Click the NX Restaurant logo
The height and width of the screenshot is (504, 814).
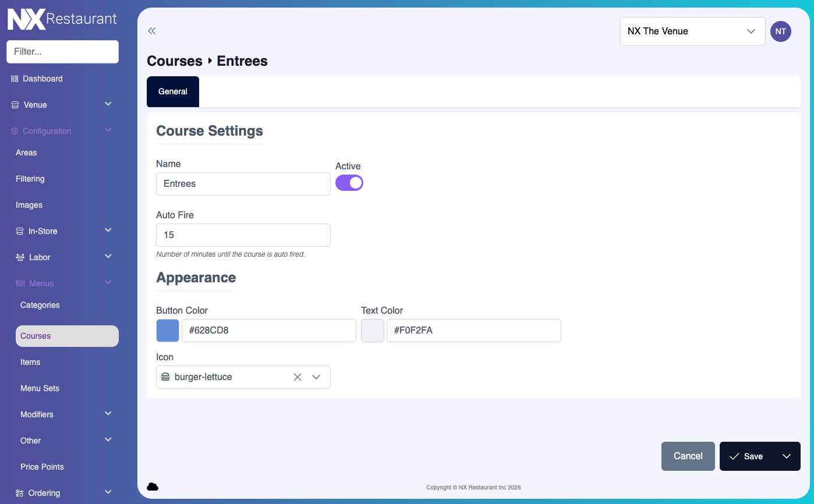click(62, 19)
